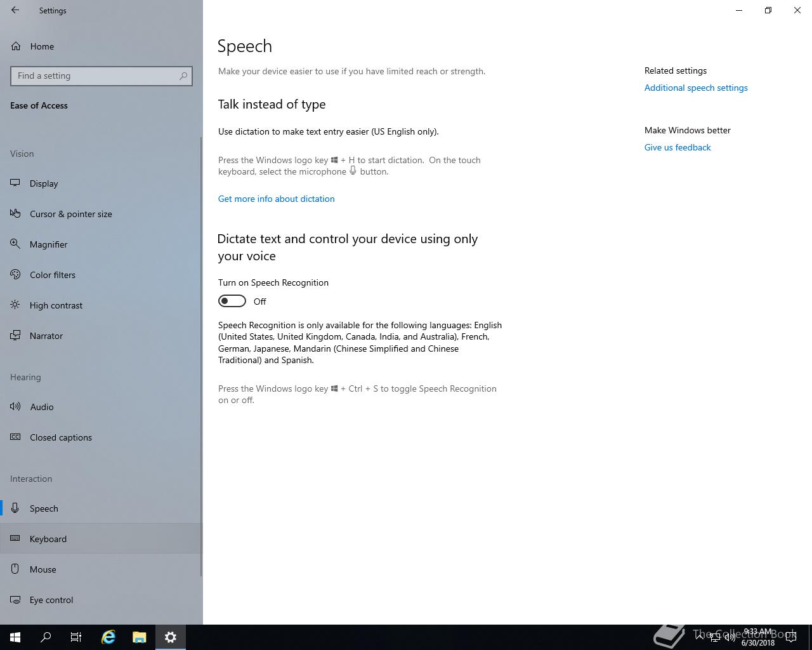Click the back arrow in Settings
Image resolution: width=812 pixels, height=650 pixels.
tap(15, 10)
